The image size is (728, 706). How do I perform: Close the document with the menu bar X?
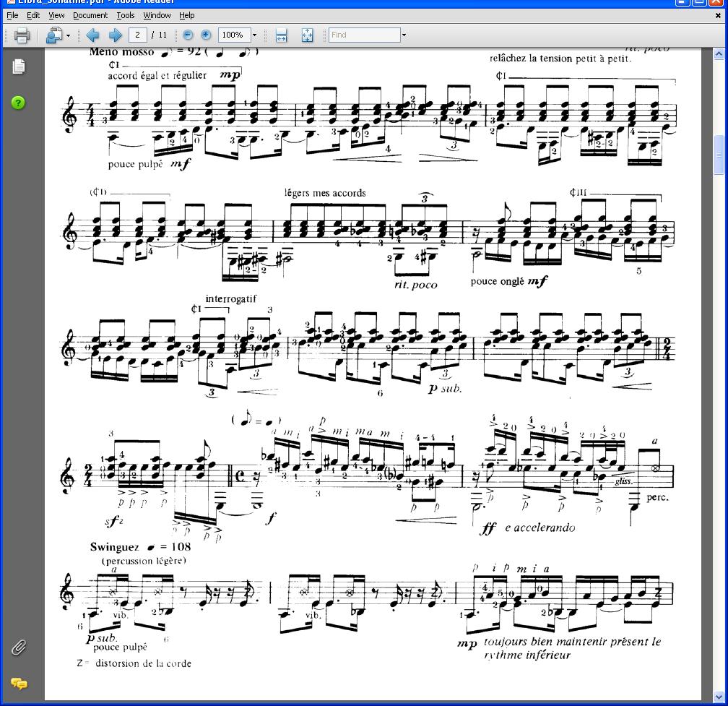718,15
